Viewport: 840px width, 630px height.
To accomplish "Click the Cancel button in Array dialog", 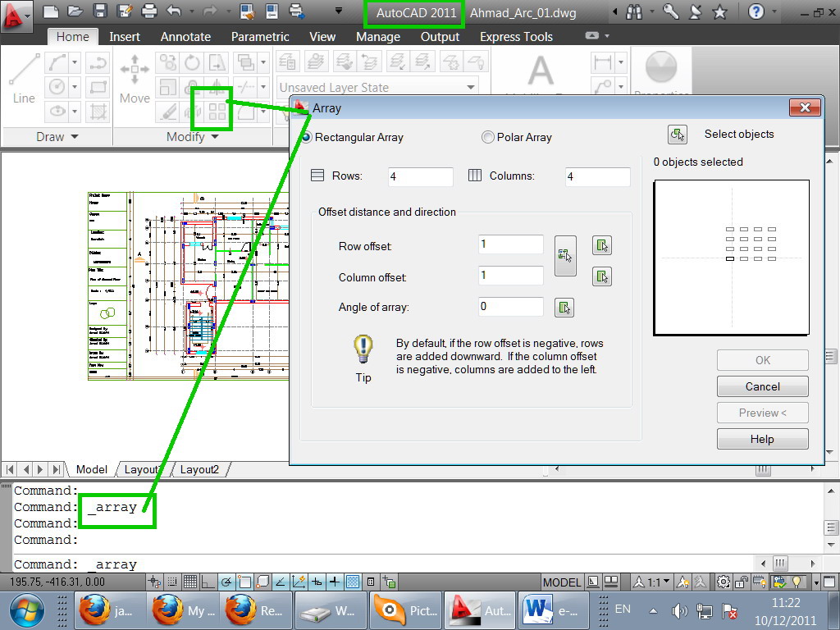I will (x=762, y=386).
